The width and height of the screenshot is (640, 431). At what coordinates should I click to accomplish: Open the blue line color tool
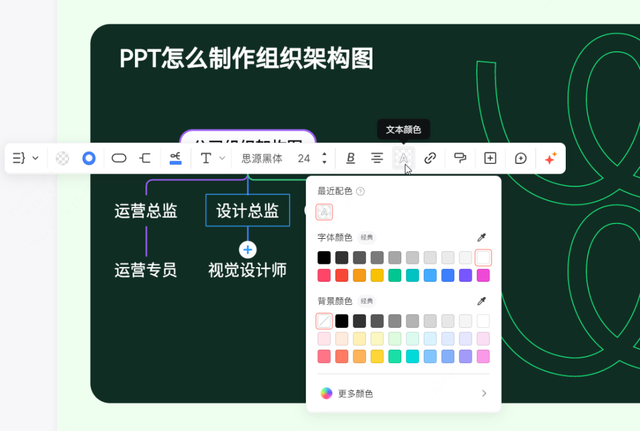pos(176,158)
